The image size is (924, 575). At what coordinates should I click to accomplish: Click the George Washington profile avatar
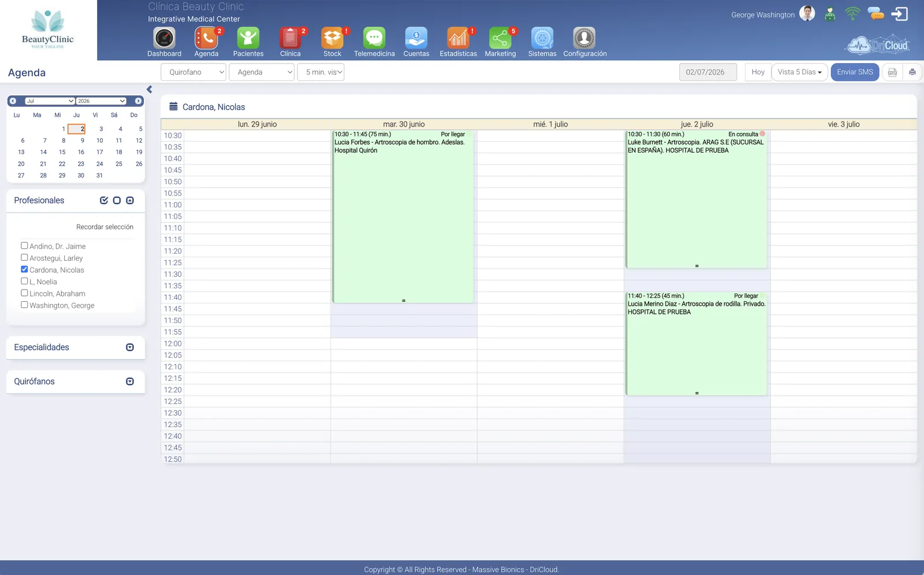[x=807, y=13]
